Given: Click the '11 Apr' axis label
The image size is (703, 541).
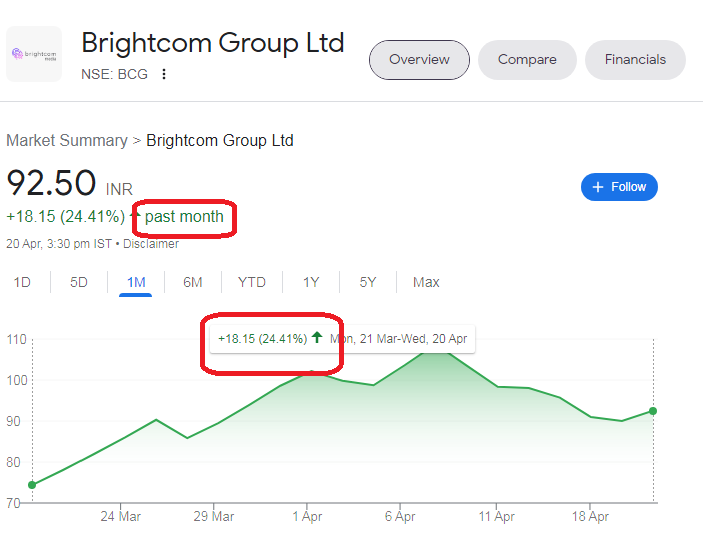Looking at the screenshot, I should [x=496, y=516].
